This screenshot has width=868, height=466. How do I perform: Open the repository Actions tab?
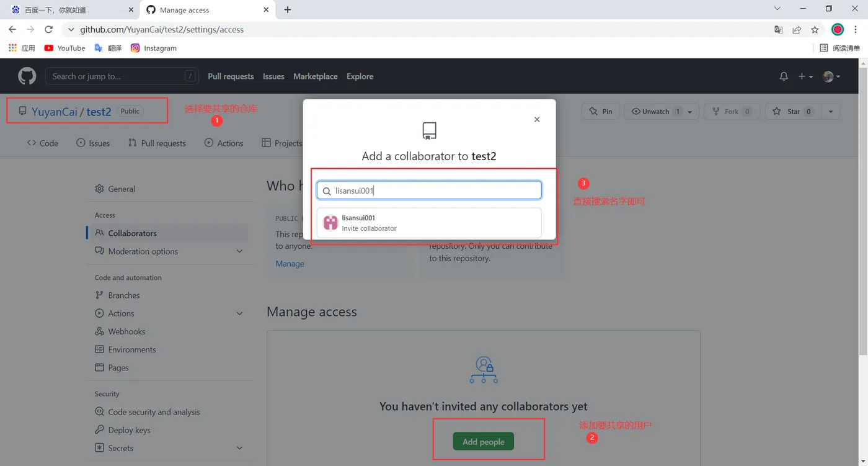[224, 143]
